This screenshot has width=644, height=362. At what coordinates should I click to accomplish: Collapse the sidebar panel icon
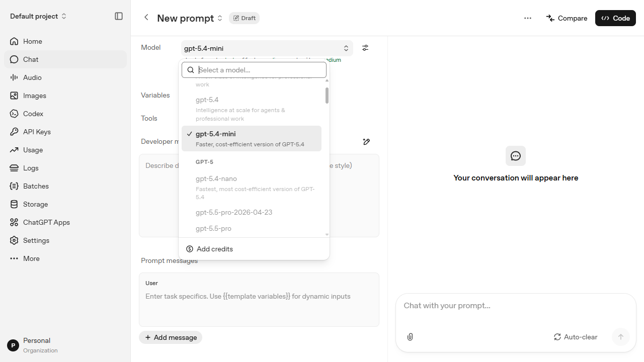119,16
